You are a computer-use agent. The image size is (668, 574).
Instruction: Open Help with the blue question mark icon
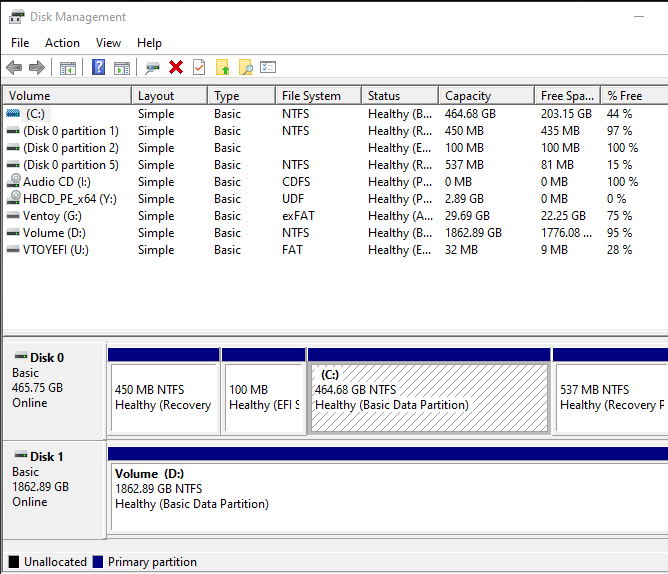98,67
